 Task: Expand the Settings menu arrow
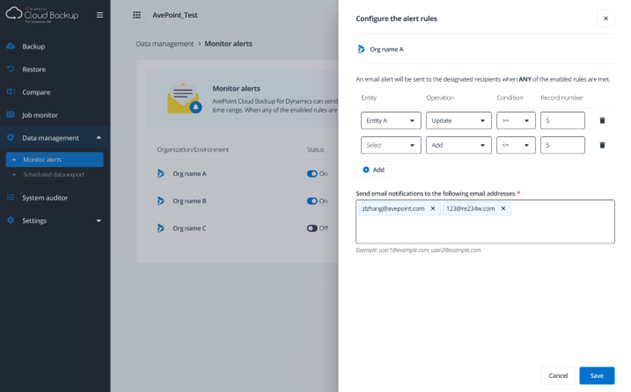(x=99, y=221)
